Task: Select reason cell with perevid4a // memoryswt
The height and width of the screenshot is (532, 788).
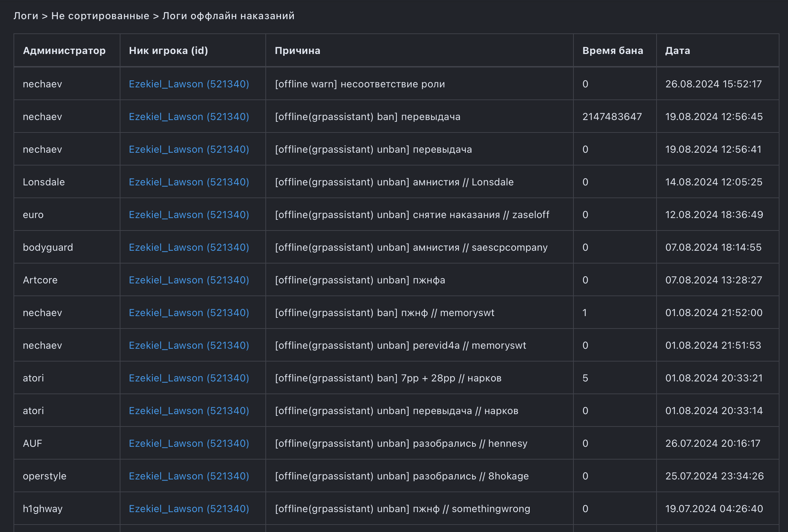Action: click(400, 346)
